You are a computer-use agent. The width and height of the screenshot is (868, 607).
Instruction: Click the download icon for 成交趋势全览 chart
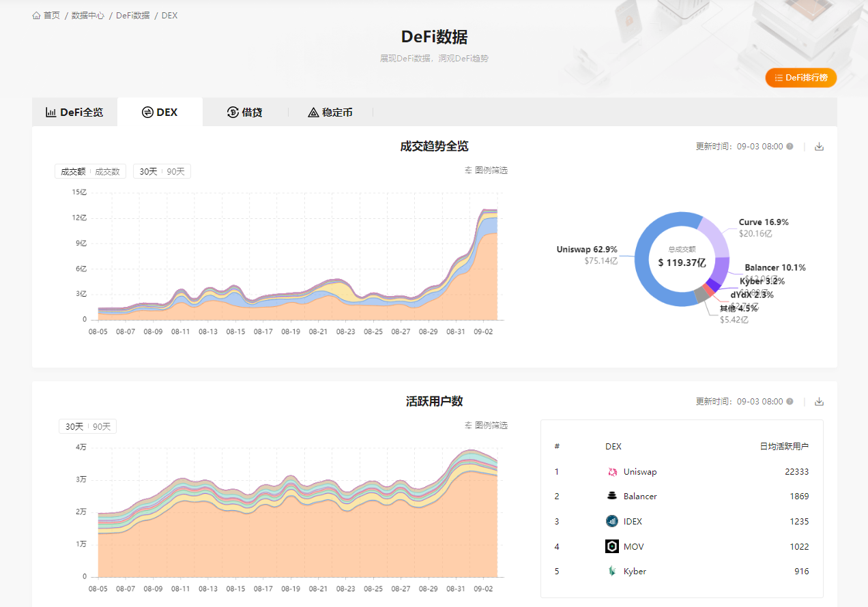coord(818,146)
